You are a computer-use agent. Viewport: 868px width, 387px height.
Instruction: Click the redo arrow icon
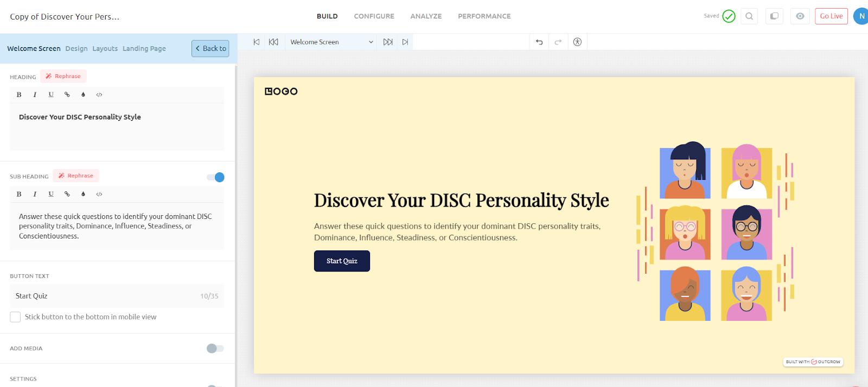[x=558, y=42]
